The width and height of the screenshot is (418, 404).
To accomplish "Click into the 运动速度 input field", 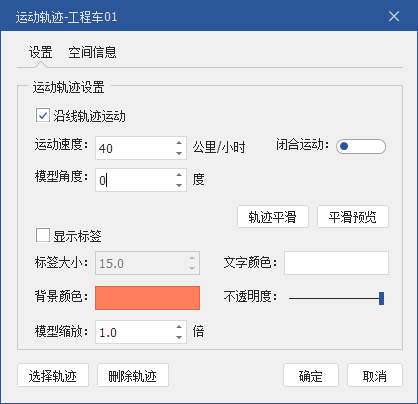I will point(135,148).
